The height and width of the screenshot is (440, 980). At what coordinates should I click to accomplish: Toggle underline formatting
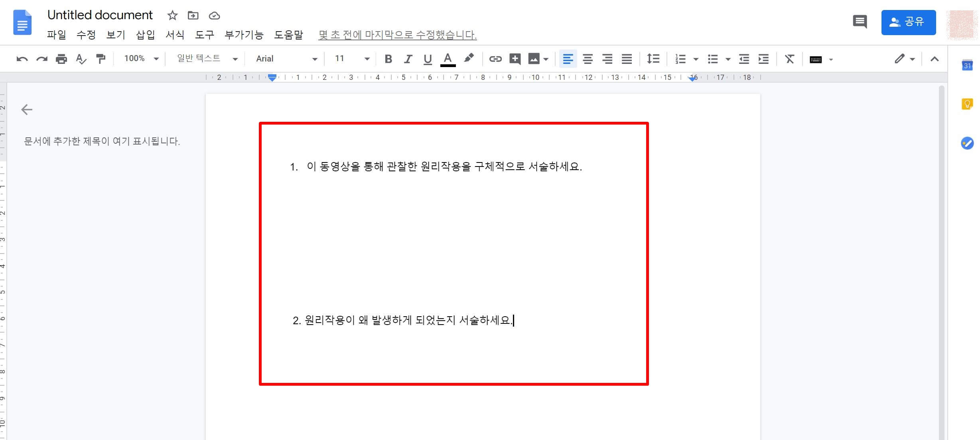428,59
